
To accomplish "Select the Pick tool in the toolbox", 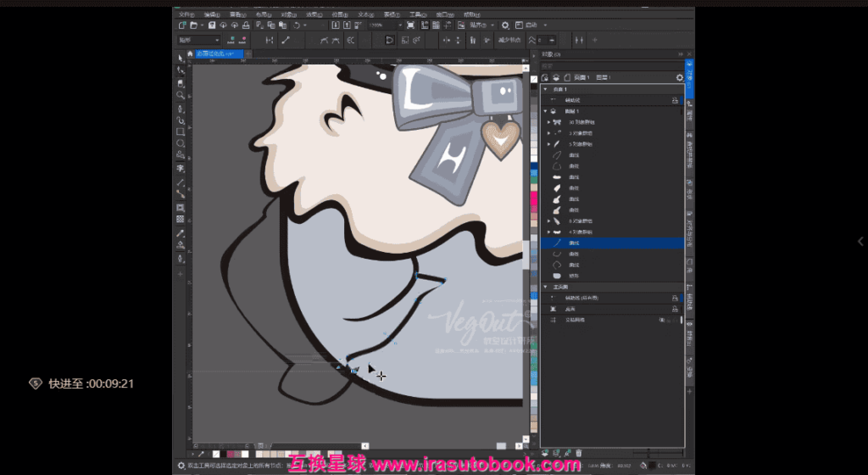I will [x=181, y=58].
